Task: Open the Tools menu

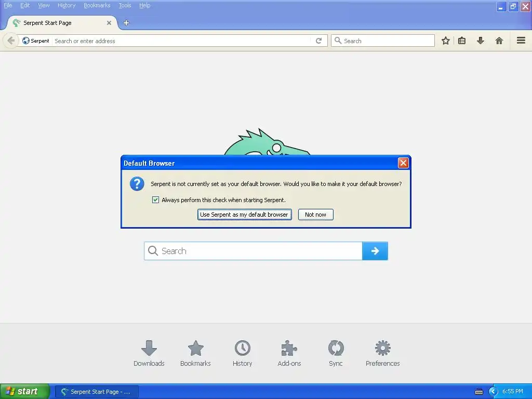Action: (125, 5)
